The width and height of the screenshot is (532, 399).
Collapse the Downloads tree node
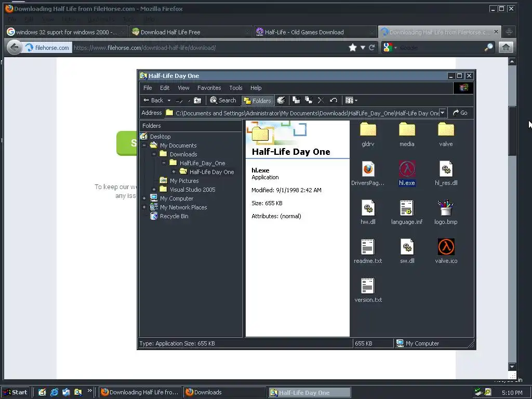click(x=154, y=154)
